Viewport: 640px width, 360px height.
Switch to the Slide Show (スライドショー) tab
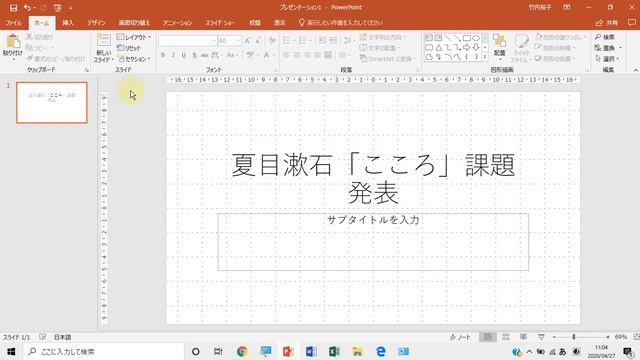220,23
